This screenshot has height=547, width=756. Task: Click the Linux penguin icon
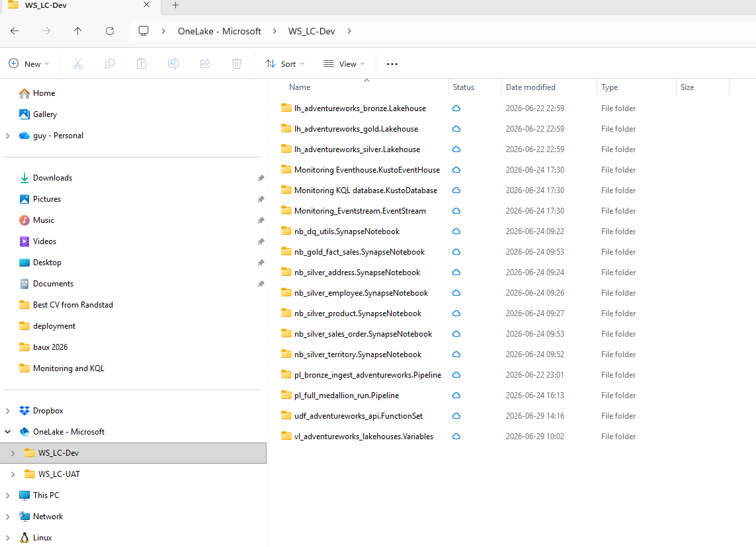(x=24, y=537)
